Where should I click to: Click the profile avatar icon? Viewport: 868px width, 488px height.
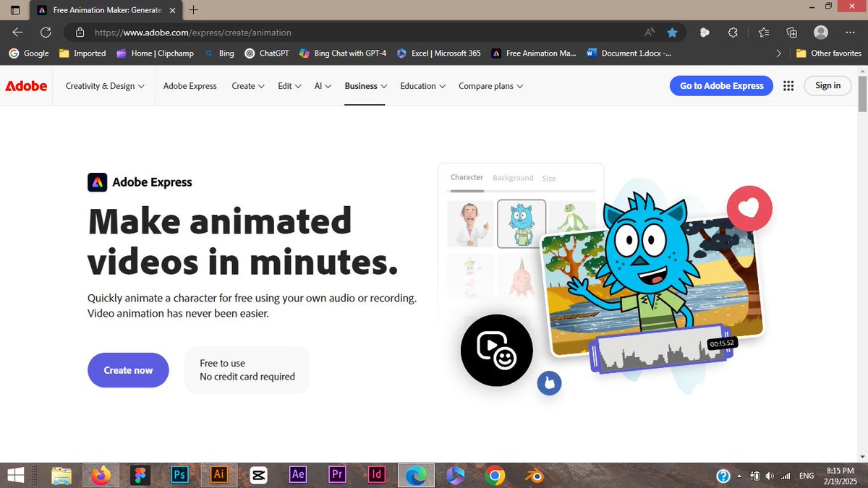click(x=821, y=33)
